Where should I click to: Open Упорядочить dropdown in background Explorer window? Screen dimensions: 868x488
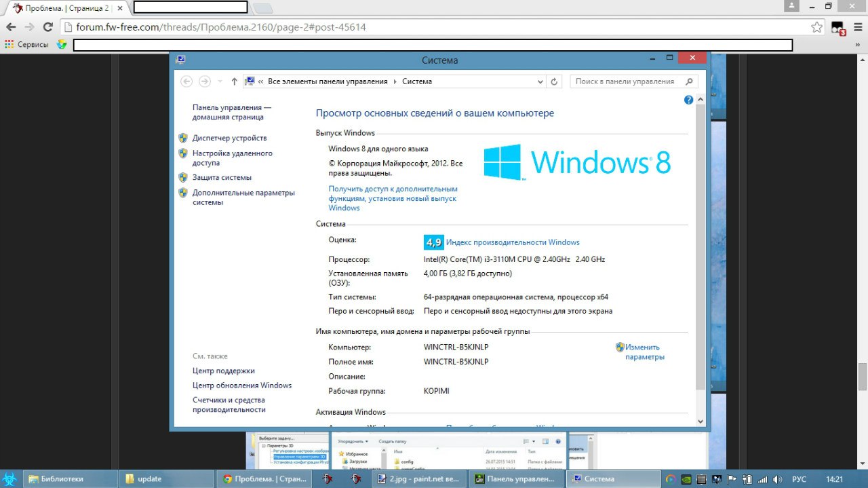pyautogui.click(x=353, y=441)
